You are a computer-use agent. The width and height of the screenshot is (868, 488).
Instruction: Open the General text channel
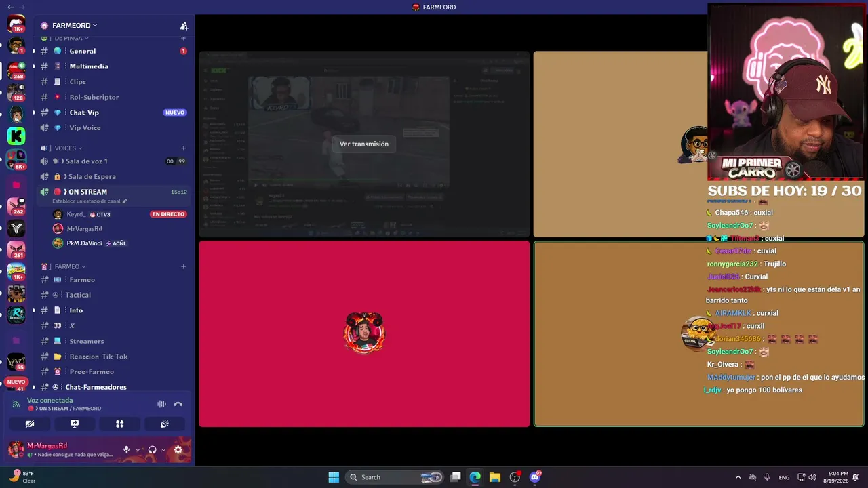tap(113, 51)
